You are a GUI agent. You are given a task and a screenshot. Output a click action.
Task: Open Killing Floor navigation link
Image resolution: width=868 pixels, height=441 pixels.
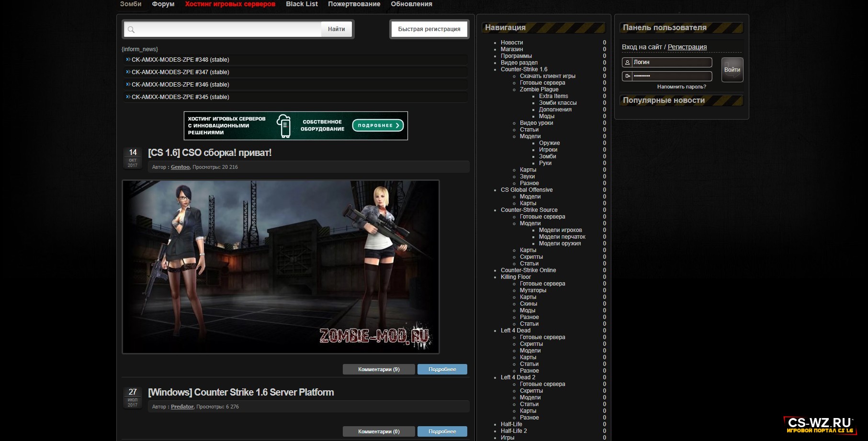click(x=516, y=277)
